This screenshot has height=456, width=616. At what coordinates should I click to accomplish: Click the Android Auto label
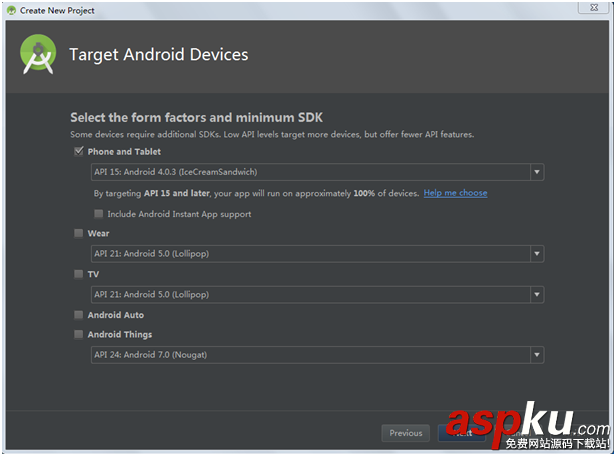[116, 315]
